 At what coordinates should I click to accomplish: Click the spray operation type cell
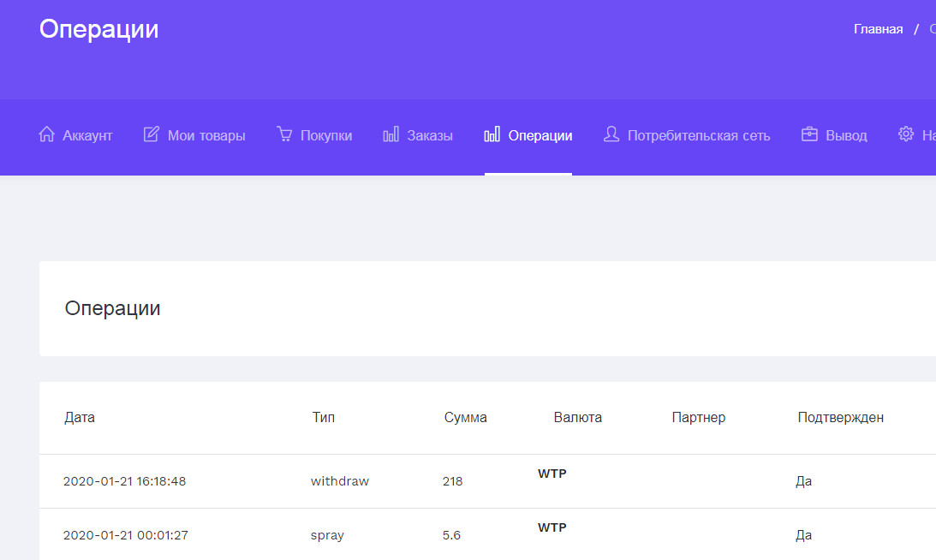coord(327,535)
